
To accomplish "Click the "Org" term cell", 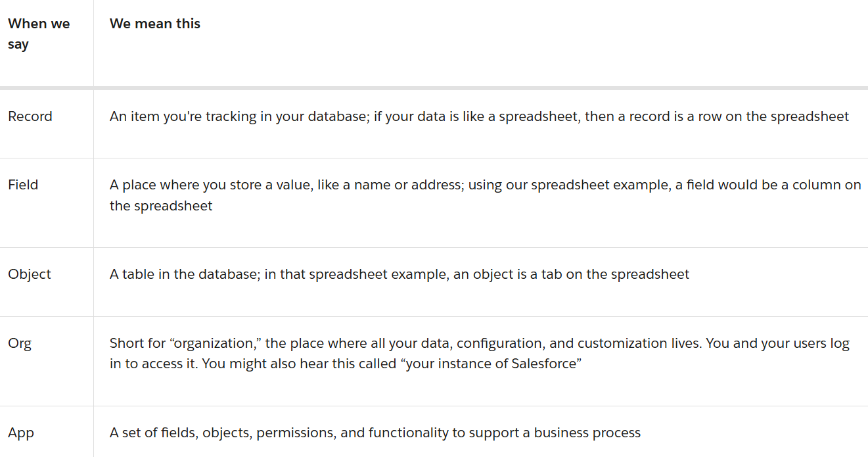I will point(20,343).
